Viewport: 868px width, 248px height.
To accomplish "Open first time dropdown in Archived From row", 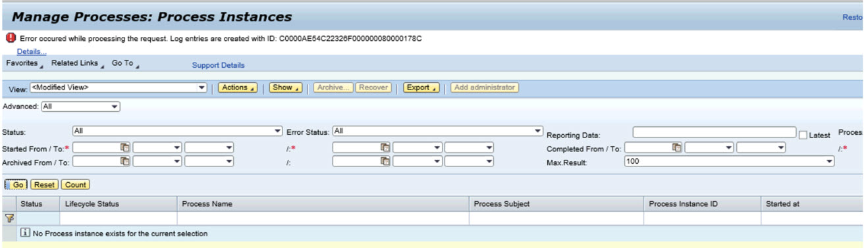I will click(x=157, y=161).
